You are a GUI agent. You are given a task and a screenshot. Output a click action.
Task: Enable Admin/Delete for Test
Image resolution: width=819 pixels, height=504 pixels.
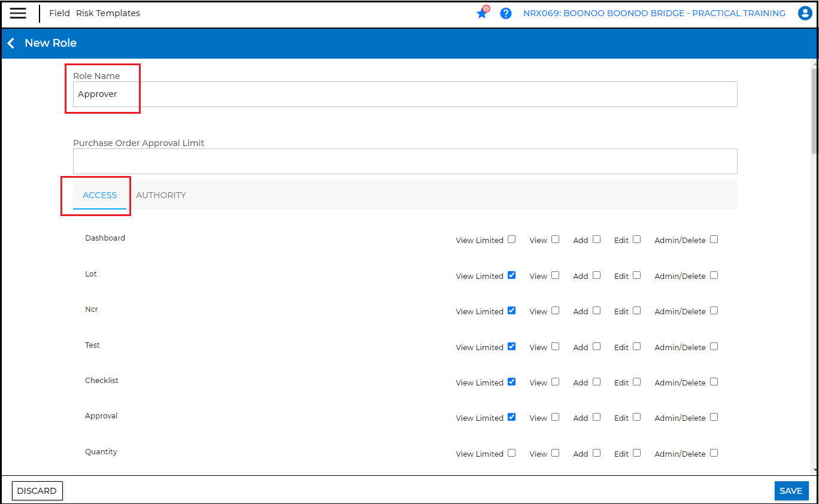pyautogui.click(x=714, y=347)
